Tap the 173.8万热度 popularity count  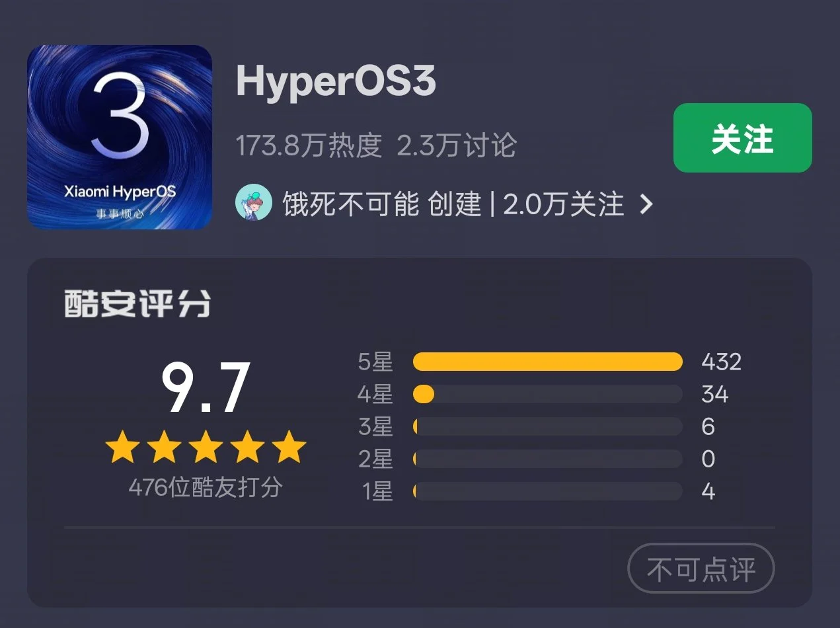click(309, 146)
